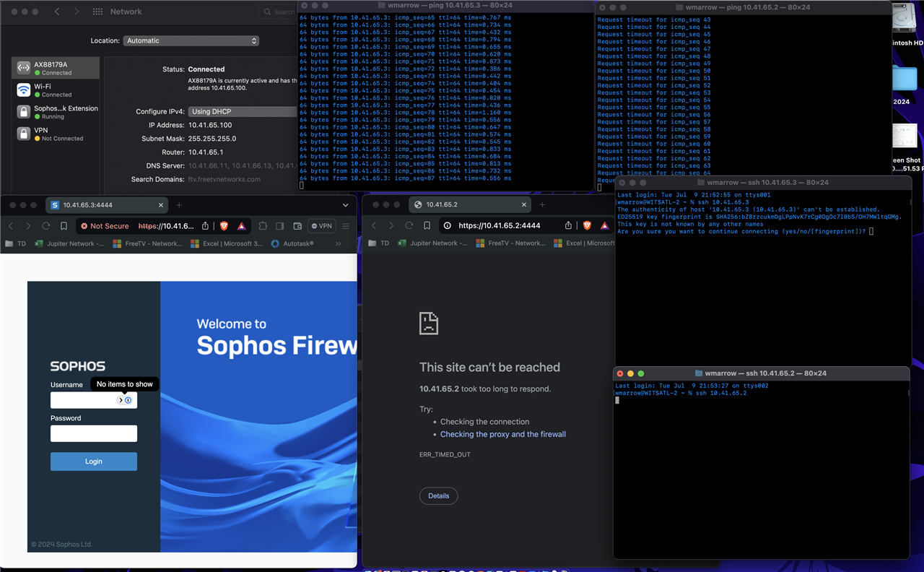The height and width of the screenshot is (572, 924).
Task: Click share icon in 10.41.65.2 address bar
Action: pos(568,226)
